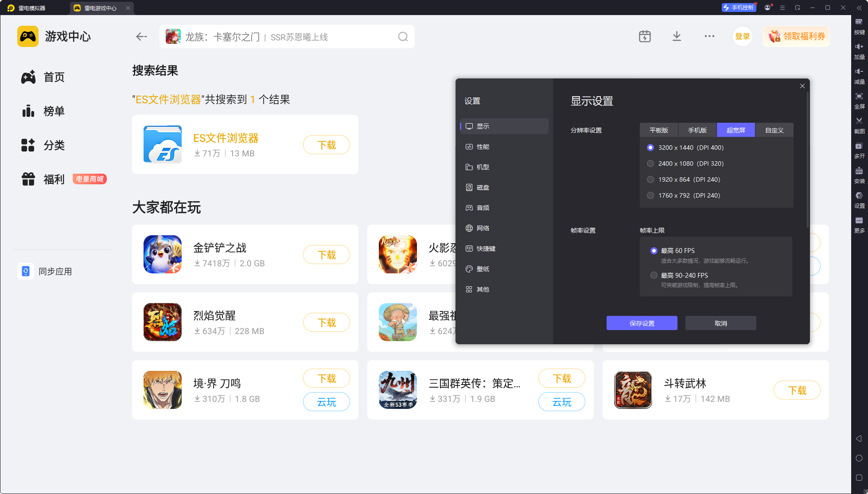
Task: Click the search magnifier icon
Action: (403, 37)
